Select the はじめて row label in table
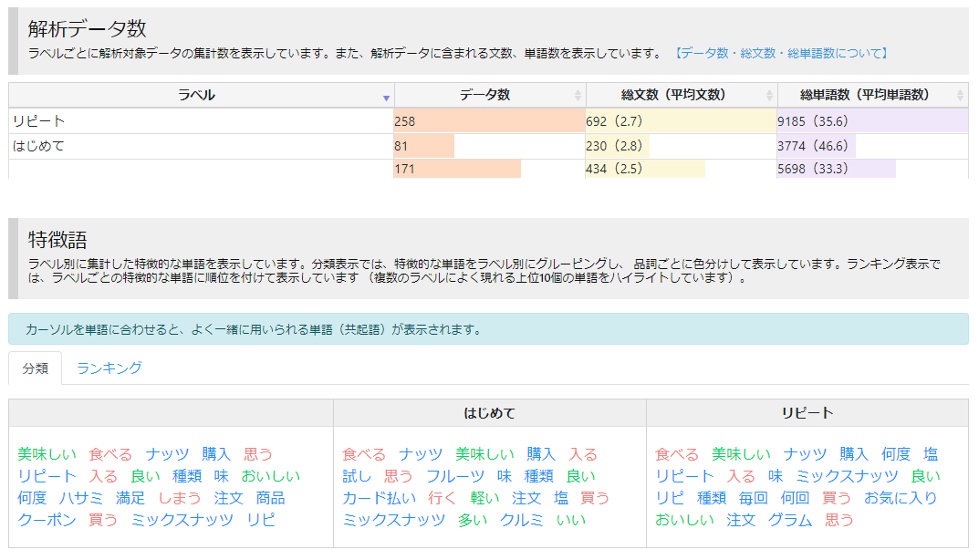Viewport: 979px width, 560px height. (38, 146)
